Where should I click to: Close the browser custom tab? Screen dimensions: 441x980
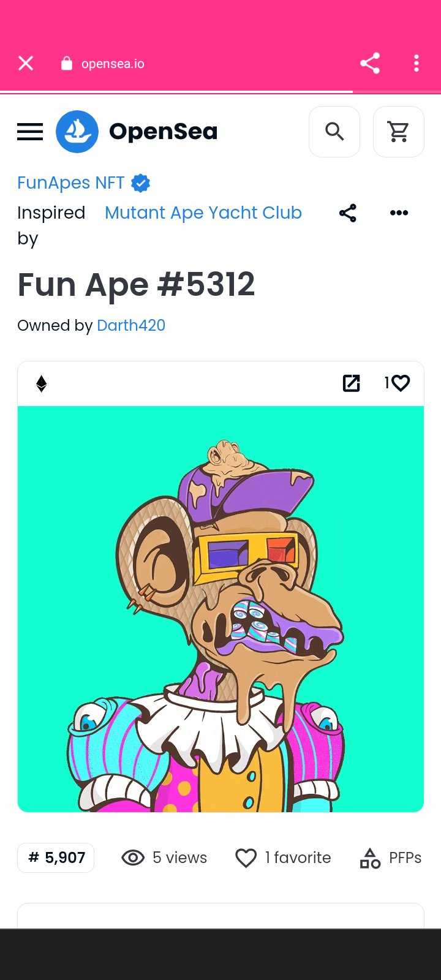pos(26,63)
